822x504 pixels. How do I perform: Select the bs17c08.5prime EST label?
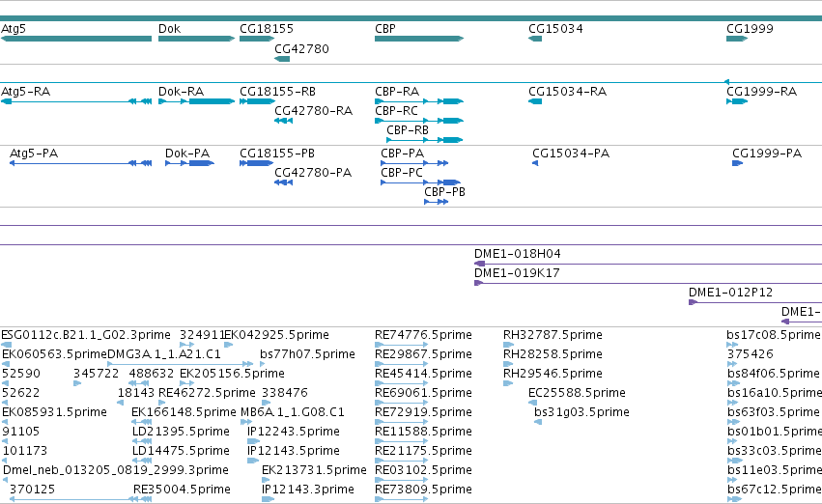click(774, 335)
